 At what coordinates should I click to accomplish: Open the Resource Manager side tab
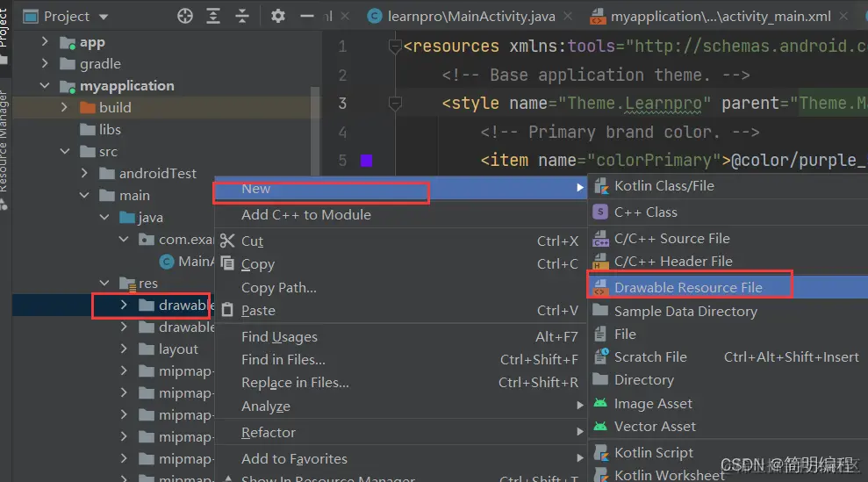pyautogui.click(x=4, y=149)
